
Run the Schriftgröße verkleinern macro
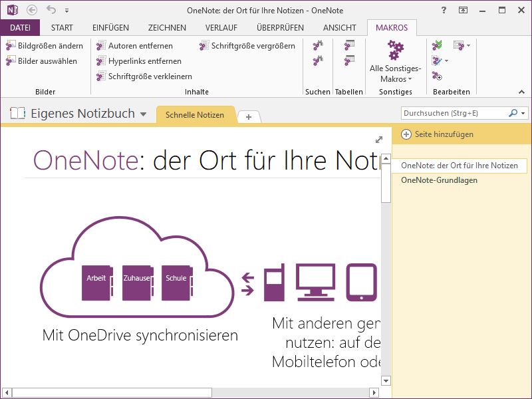pos(144,76)
